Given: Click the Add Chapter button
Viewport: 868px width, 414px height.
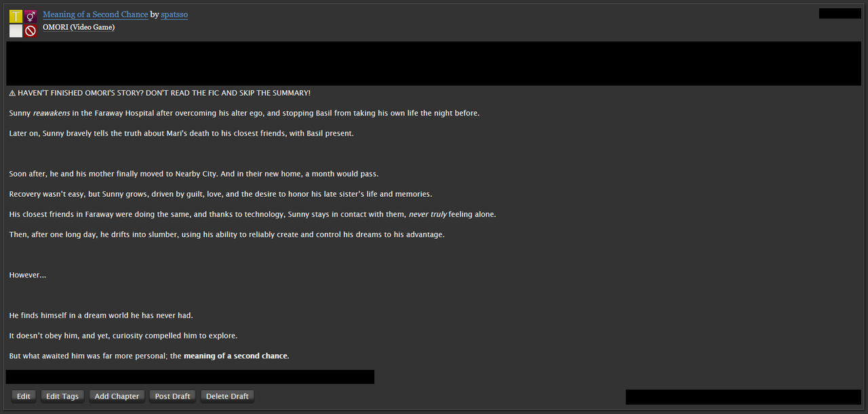Looking at the screenshot, I should [x=117, y=396].
